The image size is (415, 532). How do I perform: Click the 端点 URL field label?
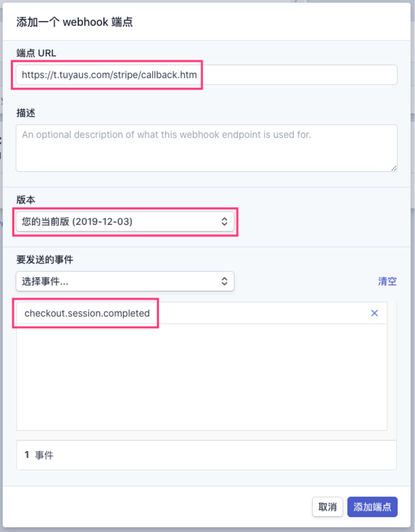click(36, 53)
